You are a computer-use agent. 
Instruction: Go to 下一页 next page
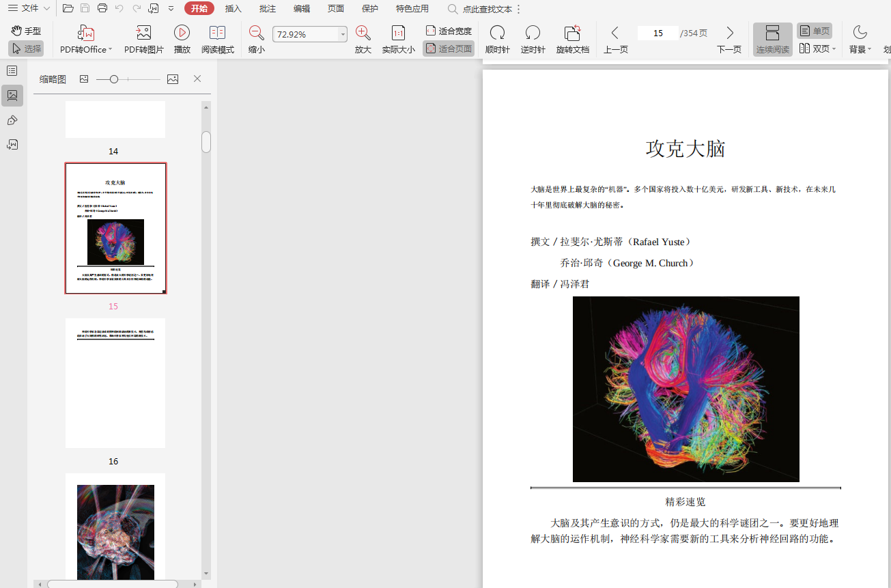(x=729, y=39)
